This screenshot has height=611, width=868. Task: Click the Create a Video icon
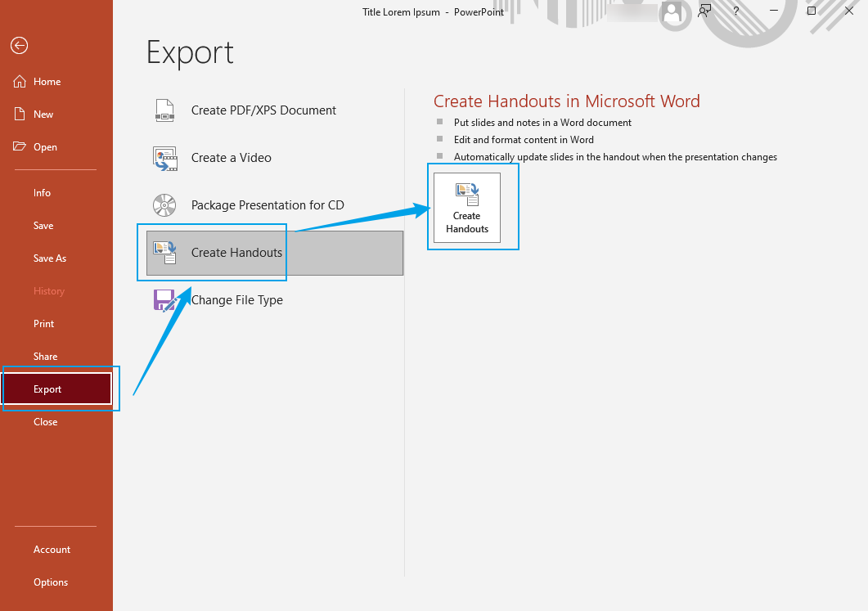point(164,158)
